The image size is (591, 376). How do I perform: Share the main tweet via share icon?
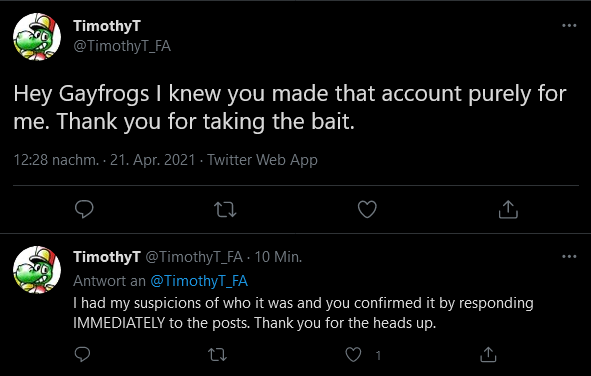[x=508, y=209]
